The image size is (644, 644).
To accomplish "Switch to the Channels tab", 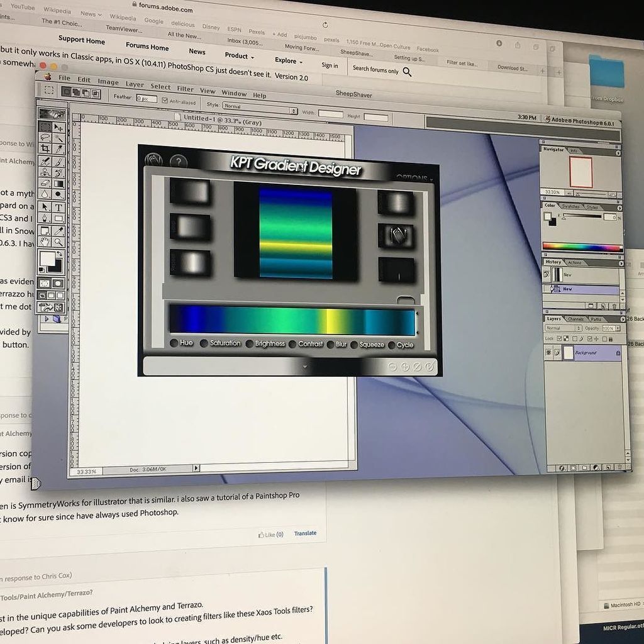I will [576, 319].
